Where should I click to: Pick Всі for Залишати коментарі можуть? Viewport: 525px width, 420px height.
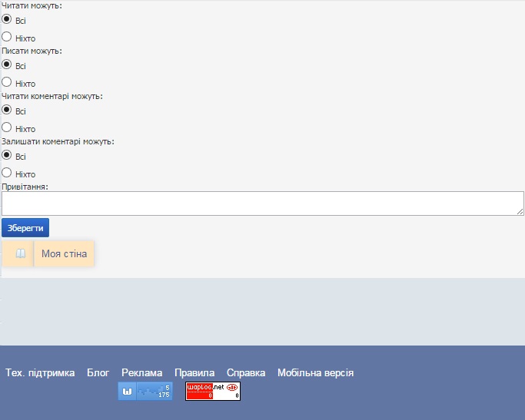(7, 156)
